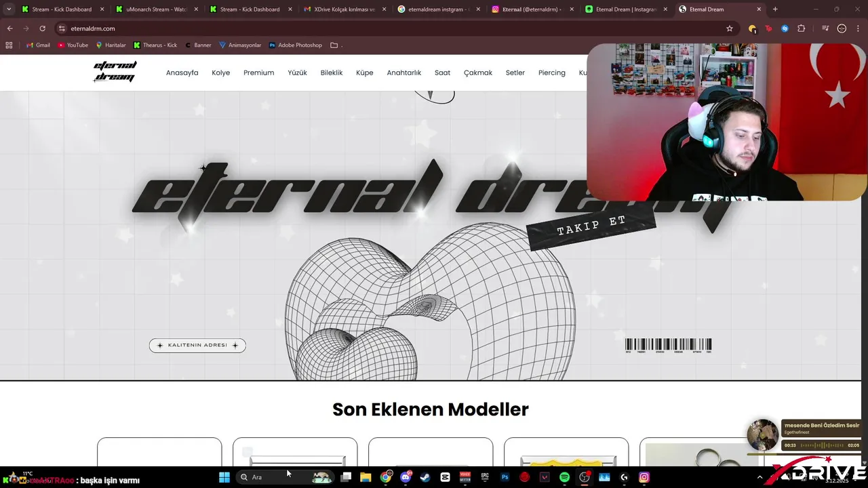Open the Banner bookmark
868x488 pixels.
click(x=198, y=45)
